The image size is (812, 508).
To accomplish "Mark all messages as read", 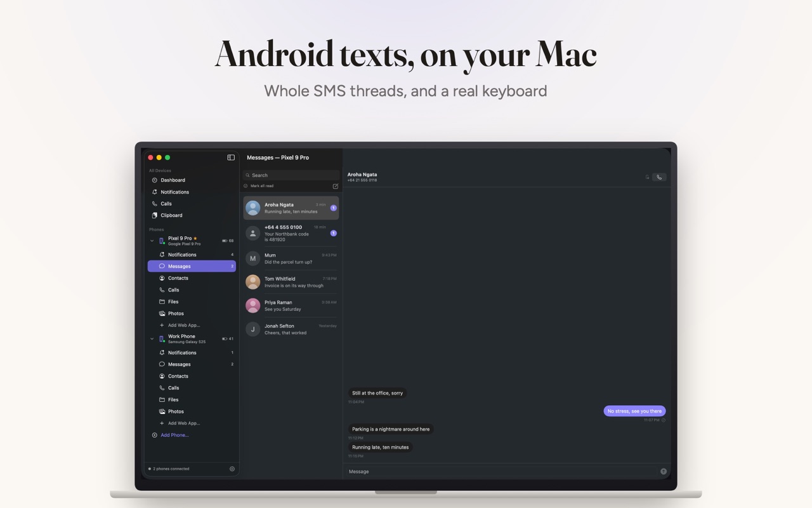I will click(x=259, y=186).
